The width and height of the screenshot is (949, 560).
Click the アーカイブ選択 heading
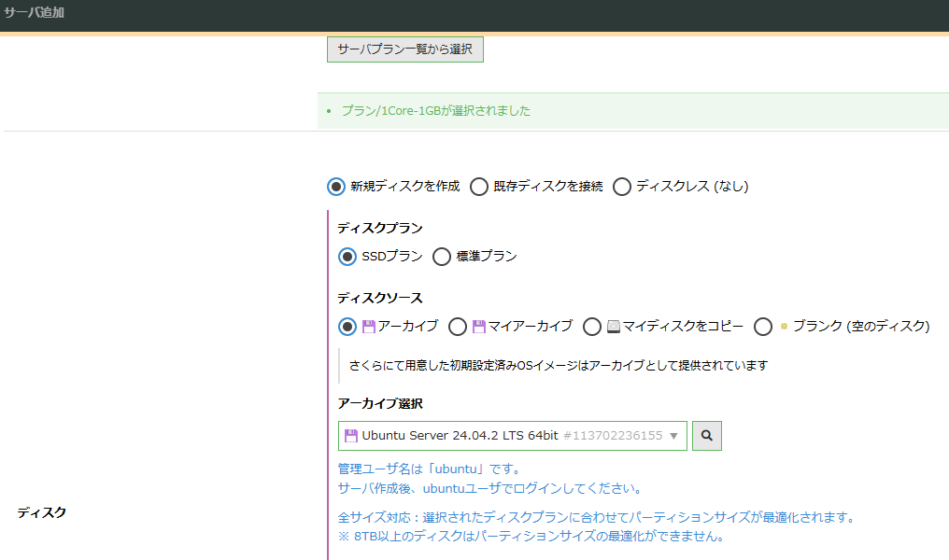pyautogui.click(x=380, y=403)
